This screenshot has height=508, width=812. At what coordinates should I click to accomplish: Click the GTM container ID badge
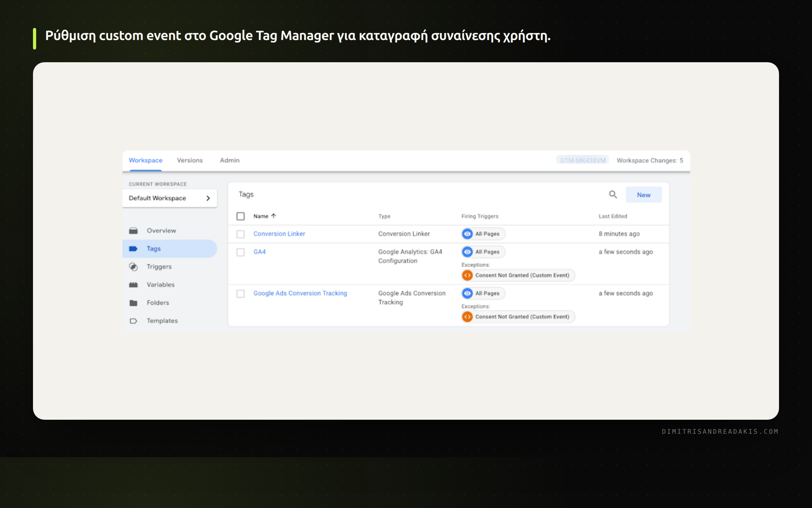pos(583,160)
